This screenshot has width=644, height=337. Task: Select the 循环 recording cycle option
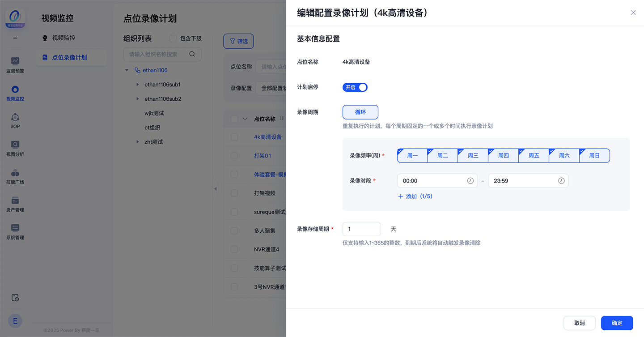tap(360, 112)
